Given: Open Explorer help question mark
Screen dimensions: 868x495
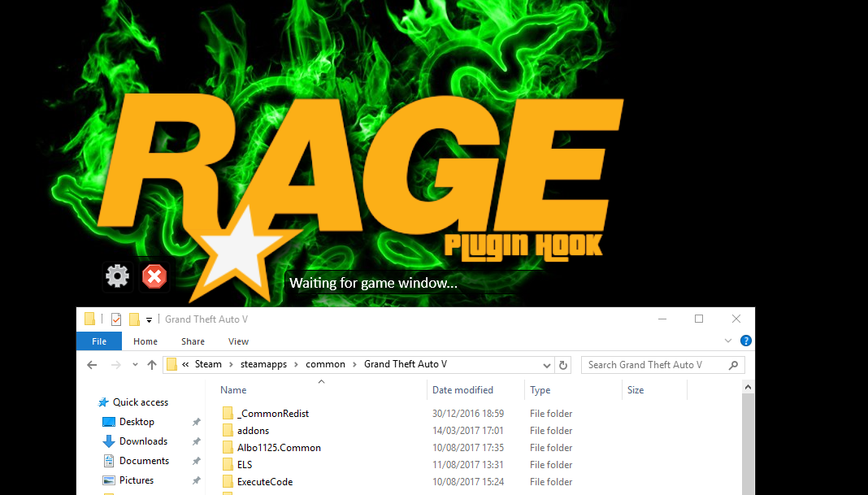Looking at the screenshot, I should tap(745, 341).
